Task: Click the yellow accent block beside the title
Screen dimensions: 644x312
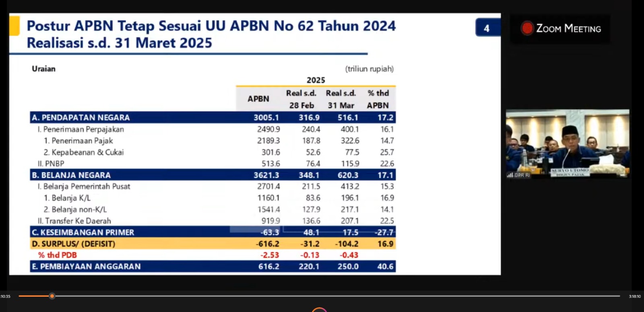Action: click(14, 25)
